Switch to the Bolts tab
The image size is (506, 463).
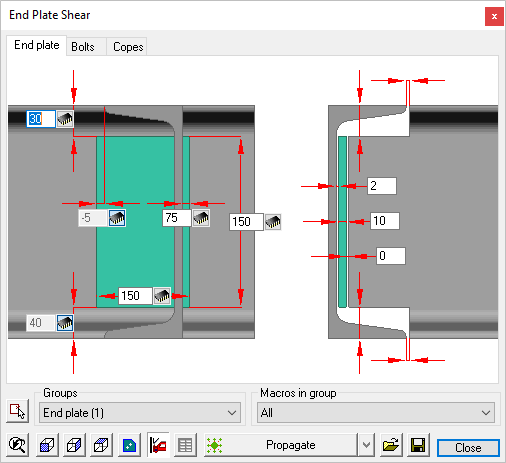point(83,47)
